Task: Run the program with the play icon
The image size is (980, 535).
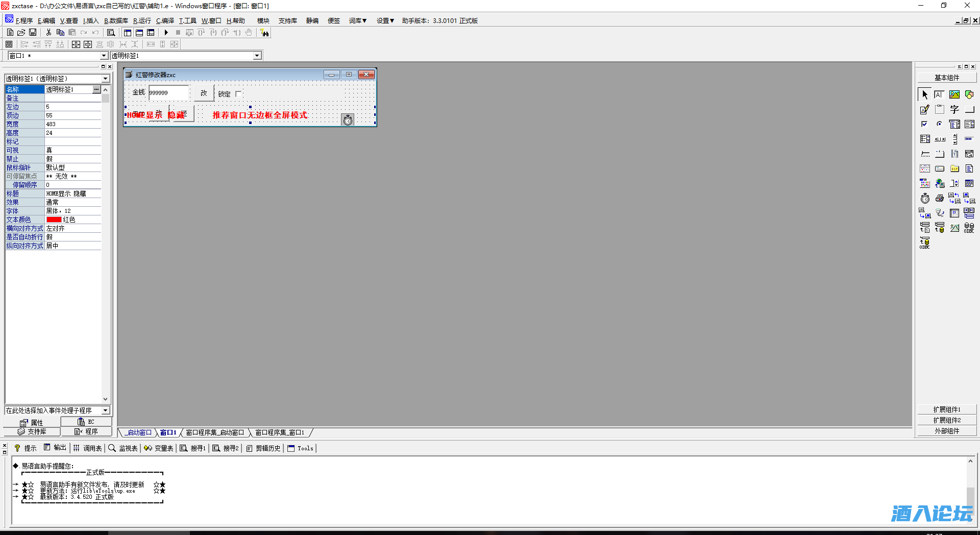Action: pos(166,32)
